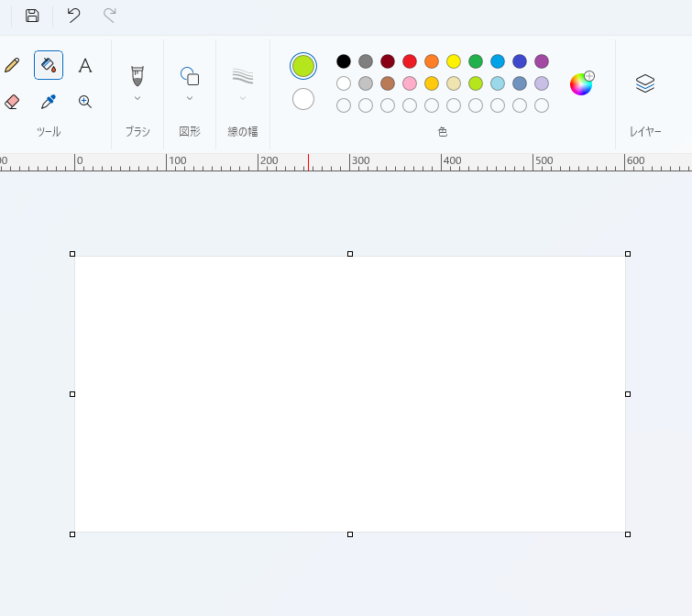Expand the Shapes dropdown chevron
The image size is (692, 616).
[x=190, y=98]
